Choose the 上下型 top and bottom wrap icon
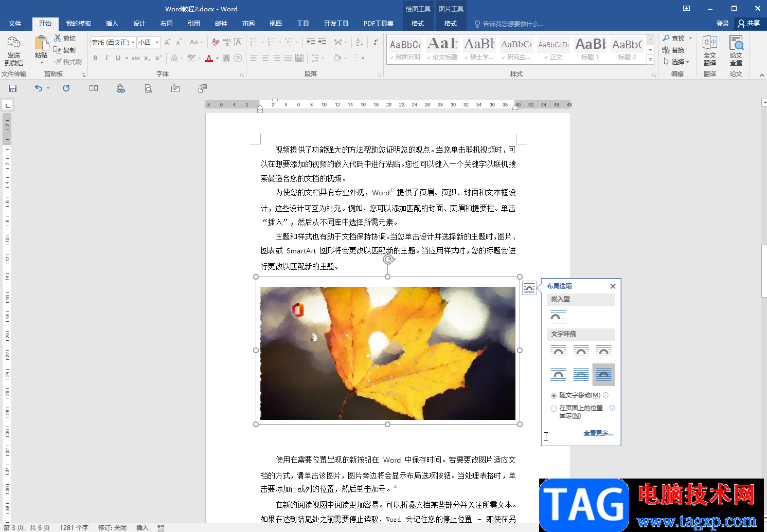Image resolution: width=767 pixels, height=532 pixels. point(558,375)
